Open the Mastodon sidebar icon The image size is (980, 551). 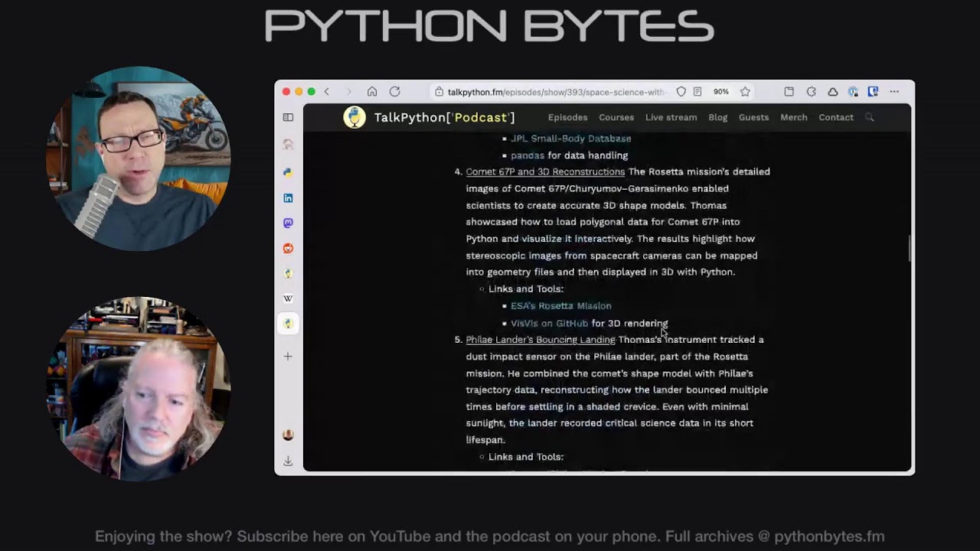click(x=288, y=223)
